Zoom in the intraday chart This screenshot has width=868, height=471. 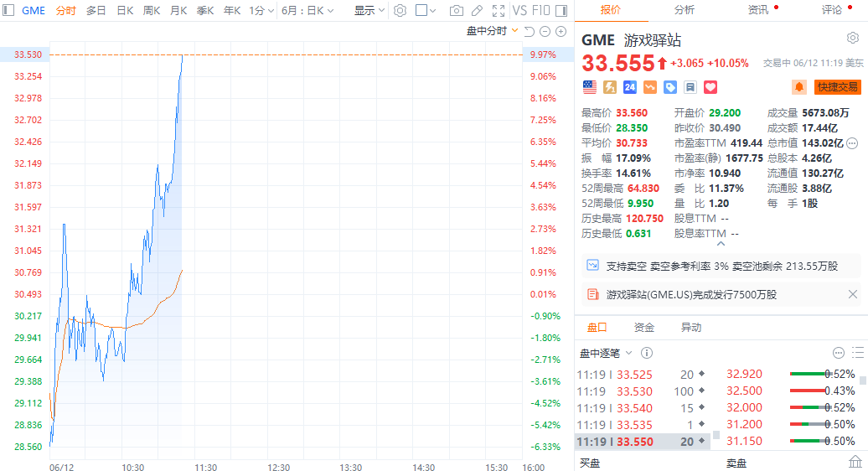pos(561,32)
